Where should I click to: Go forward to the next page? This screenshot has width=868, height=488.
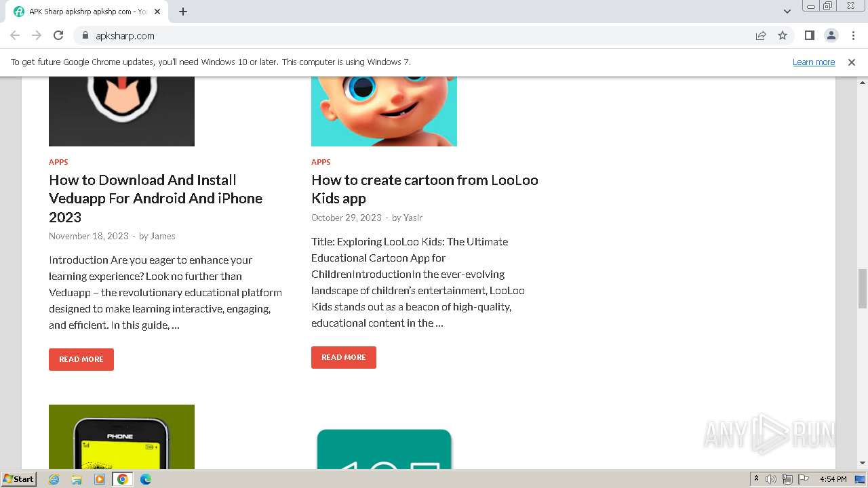click(x=37, y=35)
